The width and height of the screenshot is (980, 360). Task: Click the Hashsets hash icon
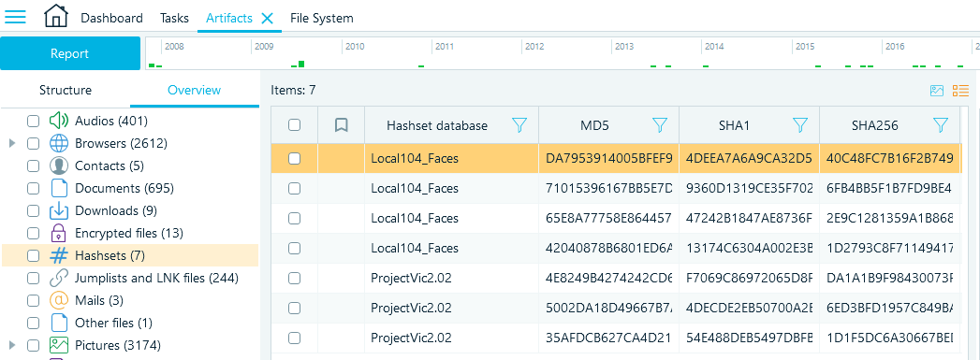(x=58, y=256)
